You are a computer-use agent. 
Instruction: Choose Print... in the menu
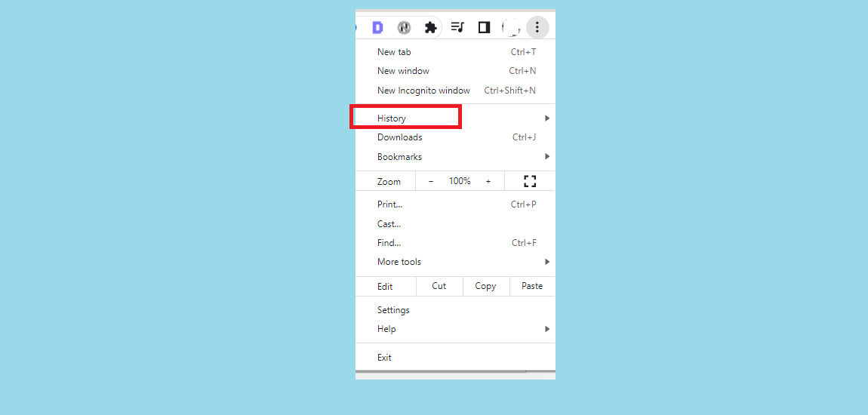[455, 204]
